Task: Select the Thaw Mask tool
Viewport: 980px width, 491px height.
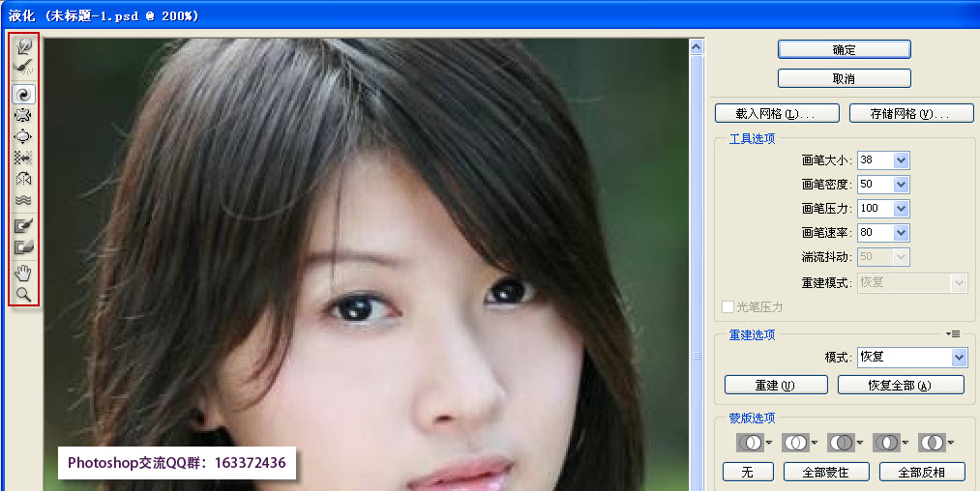Action: (x=24, y=247)
